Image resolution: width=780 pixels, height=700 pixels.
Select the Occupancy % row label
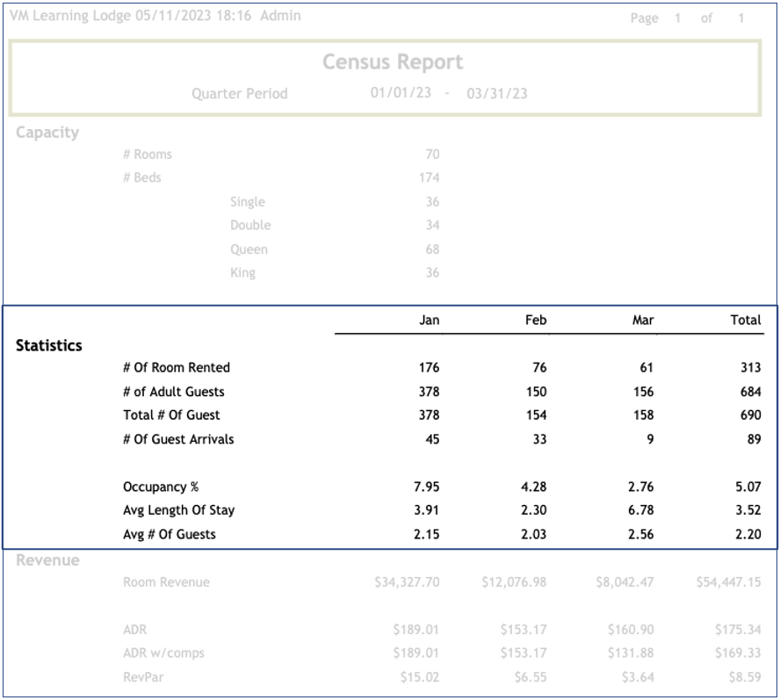pyautogui.click(x=161, y=487)
